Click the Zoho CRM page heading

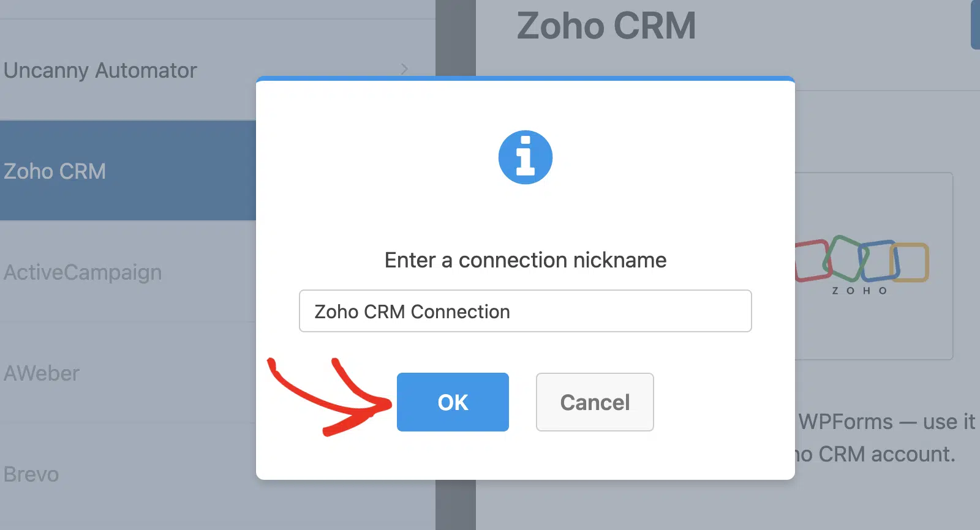[606, 26]
